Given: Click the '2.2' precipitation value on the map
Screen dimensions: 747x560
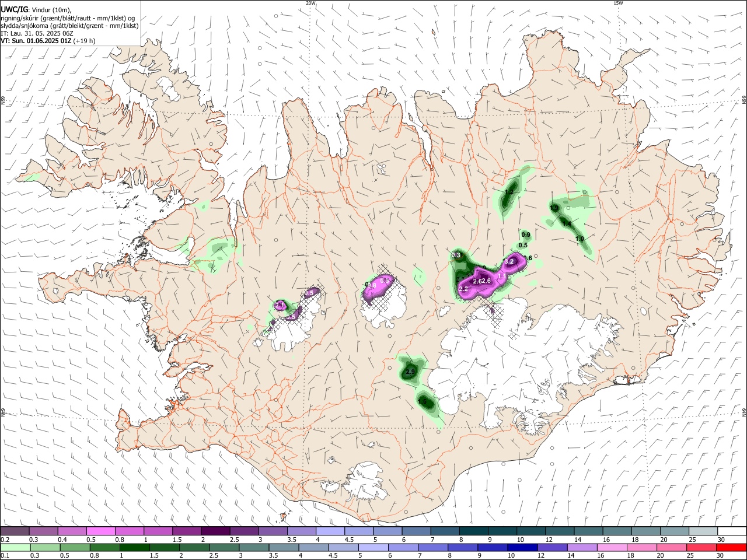Looking at the screenshot, I should point(464,289).
